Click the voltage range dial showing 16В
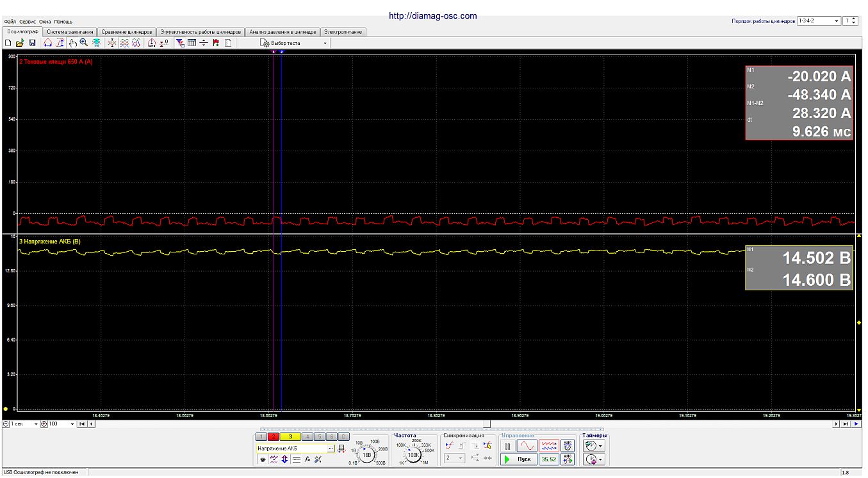This screenshot has width=868, height=478. coord(367,454)
